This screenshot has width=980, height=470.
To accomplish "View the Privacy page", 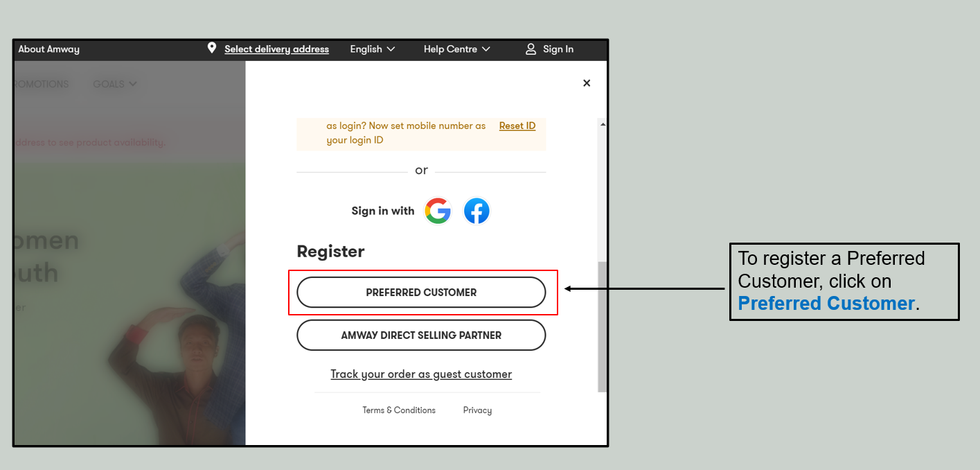I will click(476, 410).
